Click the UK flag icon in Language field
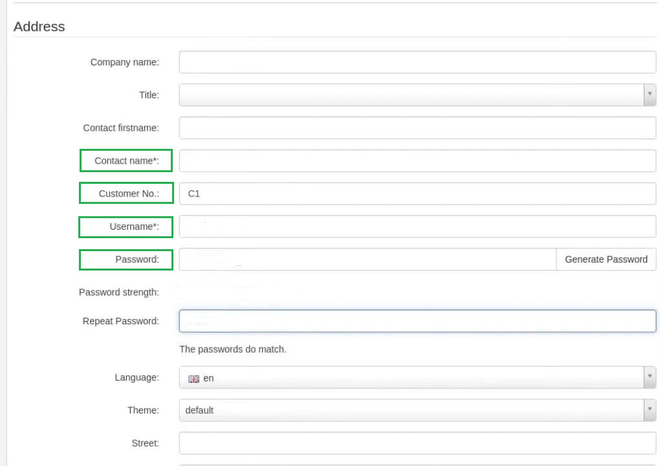The height and width of the screenshot is (466, 660). pos(194,379)
